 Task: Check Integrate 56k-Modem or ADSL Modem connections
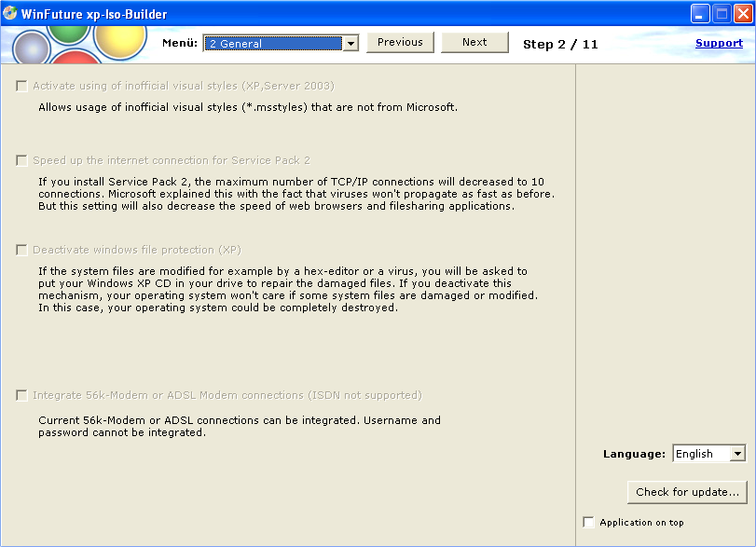[x=21, y=396]
